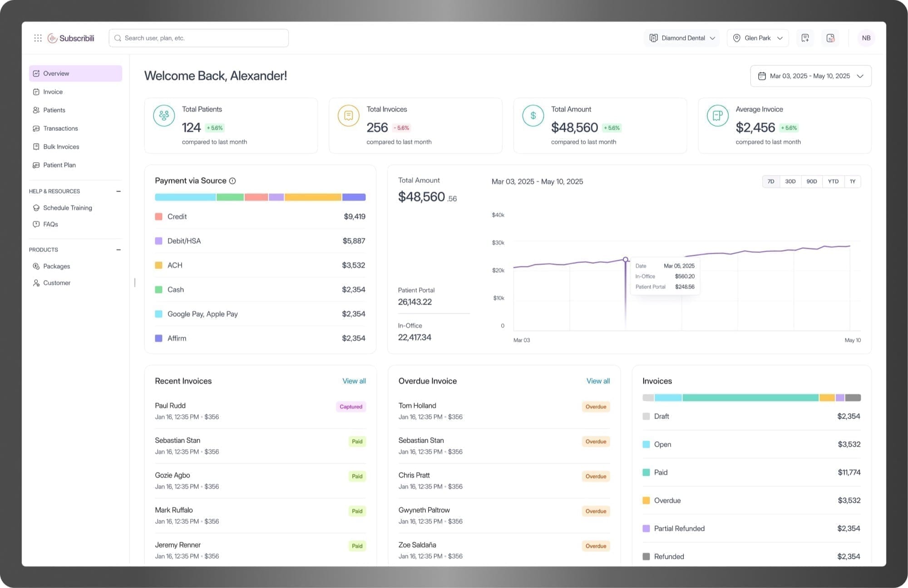
Task: Click the Diamond Dental building icon
Action: tap(654, 38)
